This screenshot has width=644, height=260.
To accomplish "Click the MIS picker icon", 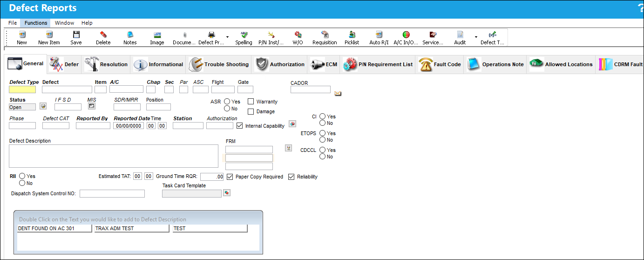I will pos(91,106).
